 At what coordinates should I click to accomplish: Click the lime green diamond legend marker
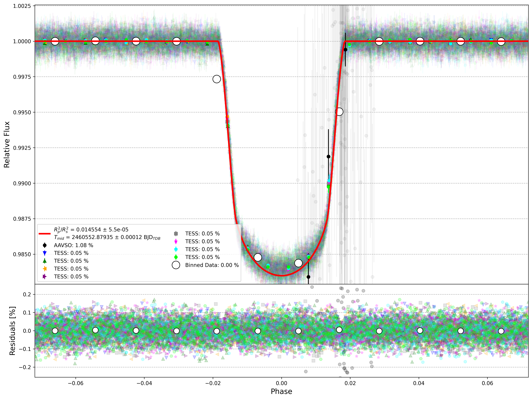pos(176,257)
